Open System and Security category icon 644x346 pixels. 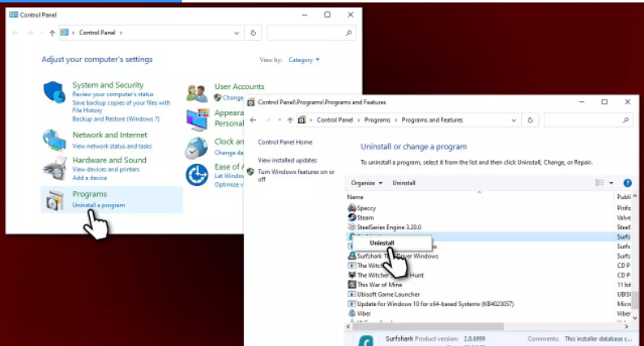[x=55, y=92]
